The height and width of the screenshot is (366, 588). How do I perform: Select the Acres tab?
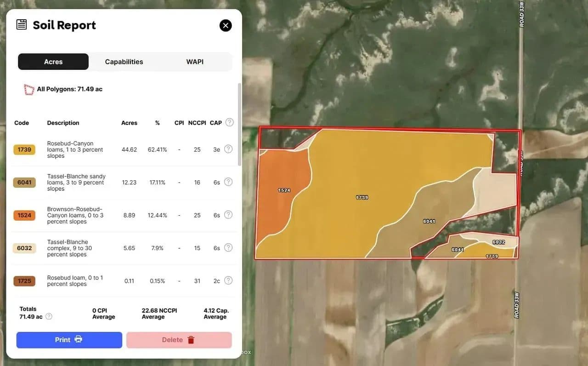pyautogui.click(x=53, y=62)
